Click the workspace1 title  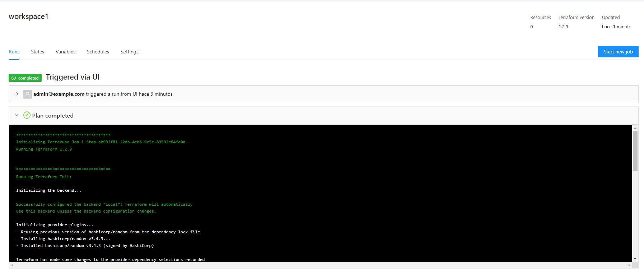[28, 16]
